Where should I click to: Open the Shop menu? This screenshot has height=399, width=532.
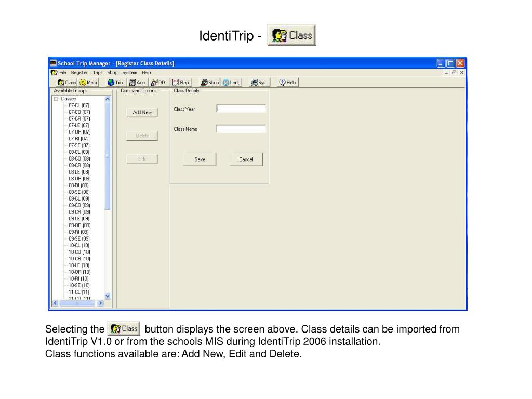click(x=112, y=73)
